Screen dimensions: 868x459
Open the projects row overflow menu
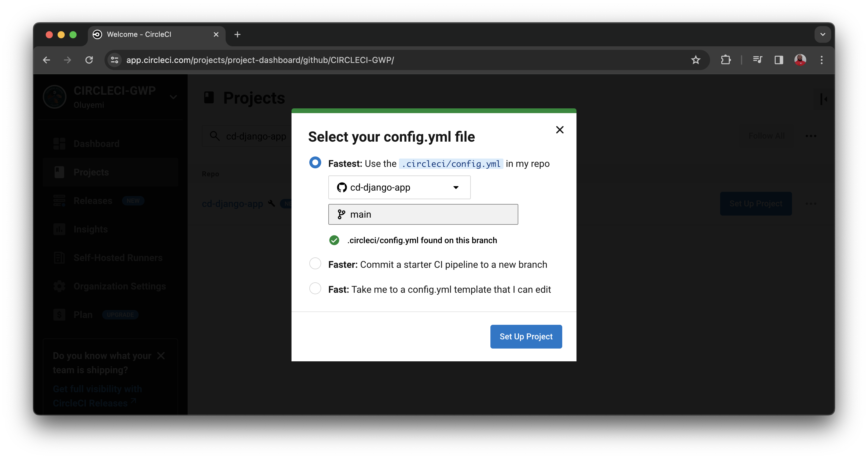click(811, 204)
